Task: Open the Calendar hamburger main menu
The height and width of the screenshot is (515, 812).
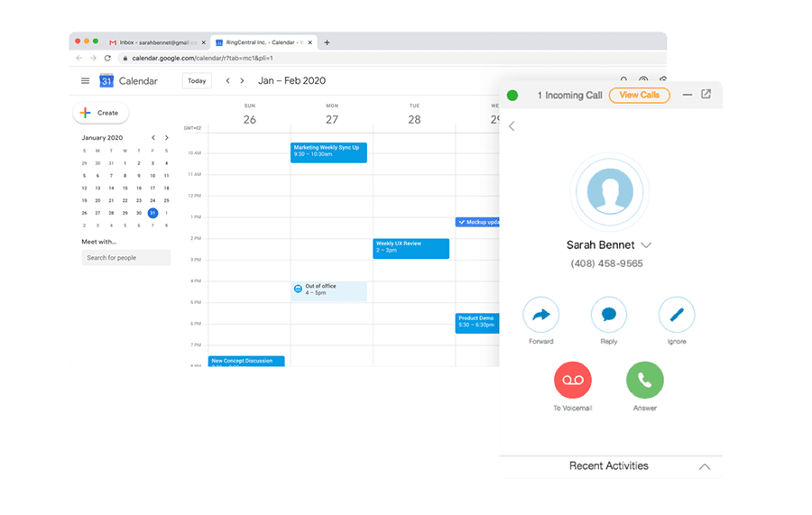Action: coord(86,81)
